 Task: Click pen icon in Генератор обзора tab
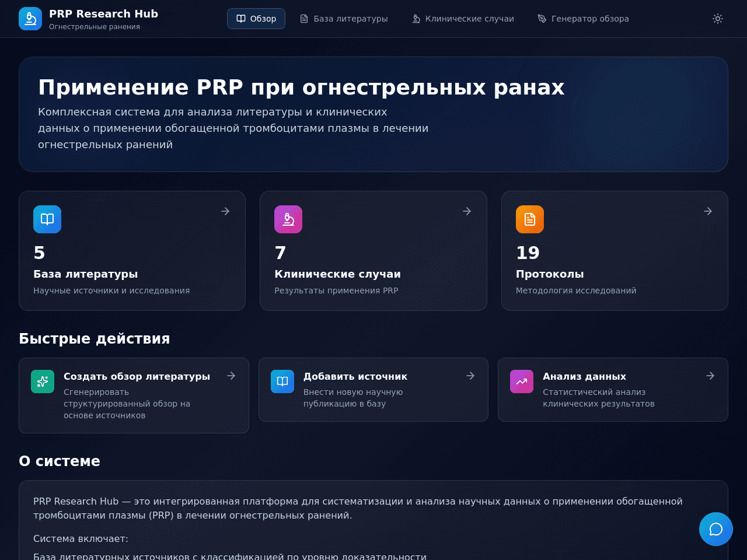(x=542, y=19)
